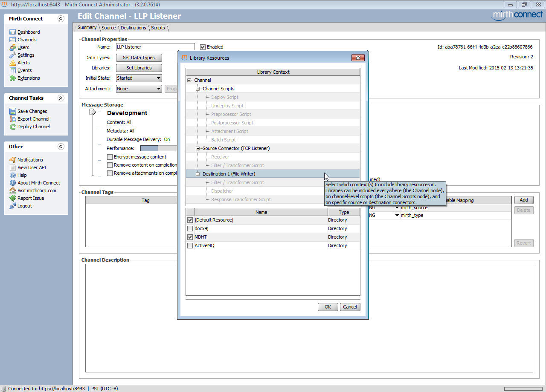Click the View User API icon
The height and width of the screenshot is (392, 546).
13,167
